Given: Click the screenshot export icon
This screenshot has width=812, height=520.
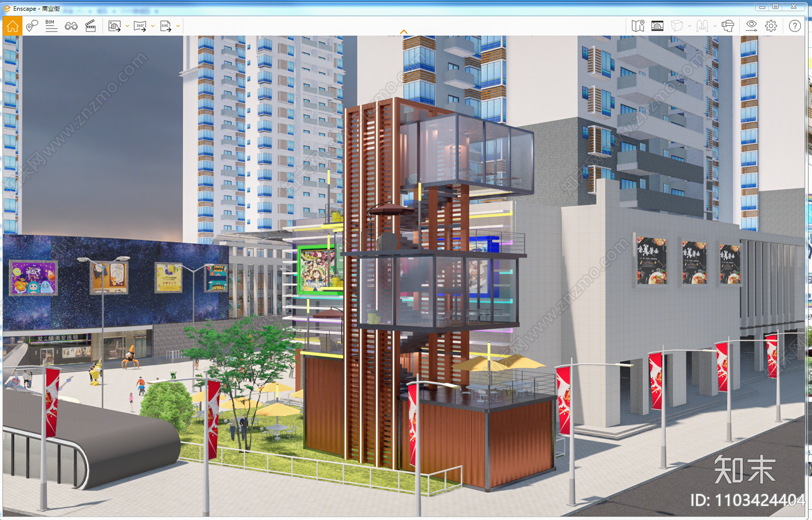Looking at the screenshot, I should (x=115, y=26).
